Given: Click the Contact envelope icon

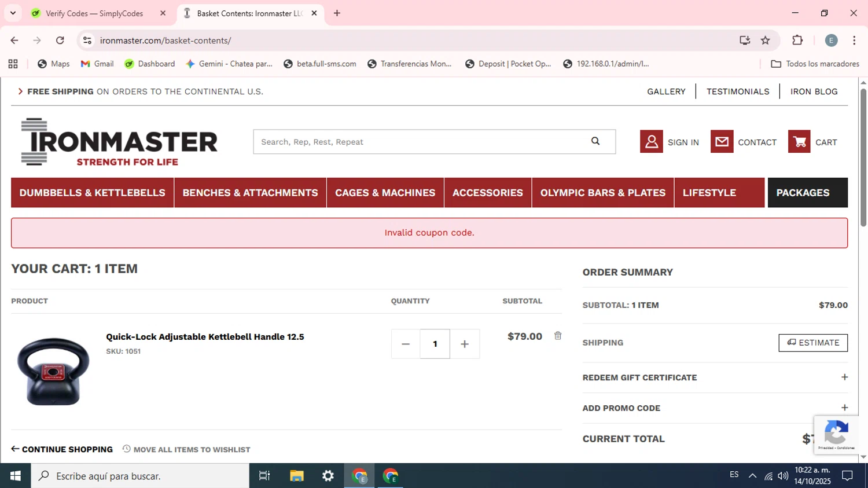Looking at the screenshot, I should click(x=722, y=142).
